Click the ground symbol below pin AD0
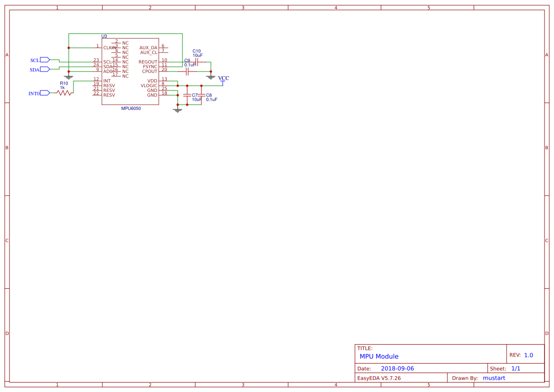The height and width of the screenshot is (392, 554). (69, 76)
